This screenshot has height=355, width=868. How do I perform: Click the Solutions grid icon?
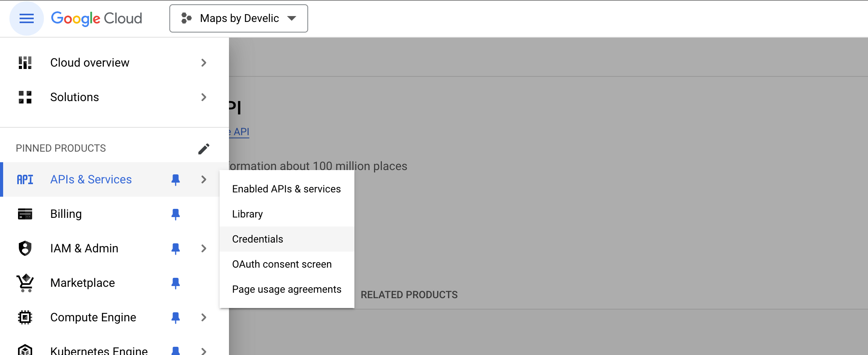[x=25, y=97]
